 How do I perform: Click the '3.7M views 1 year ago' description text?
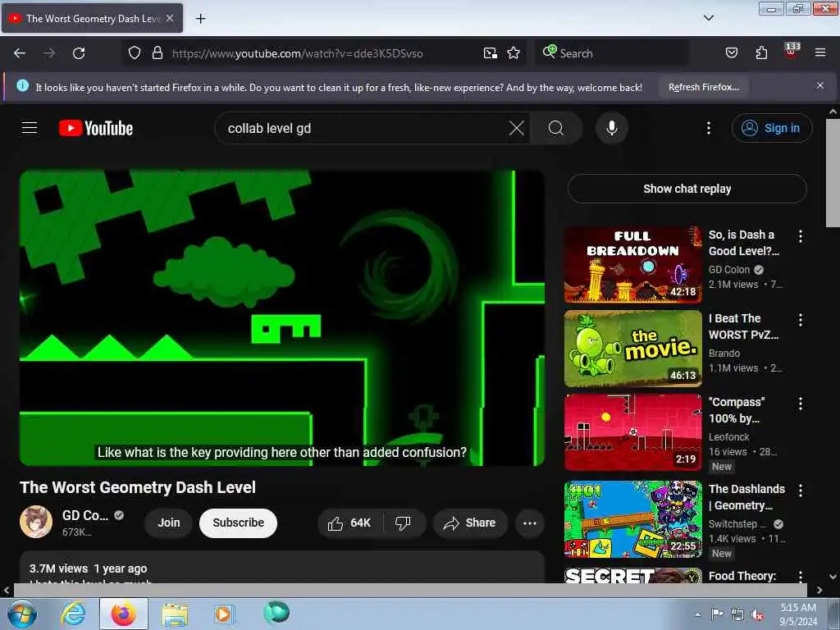pos(88,568)
